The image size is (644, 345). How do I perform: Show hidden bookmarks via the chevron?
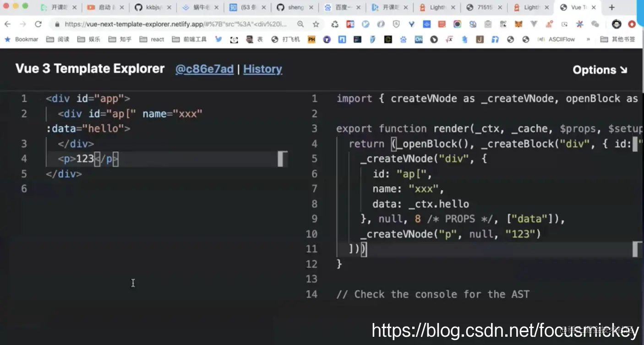(x=588, y=39)
